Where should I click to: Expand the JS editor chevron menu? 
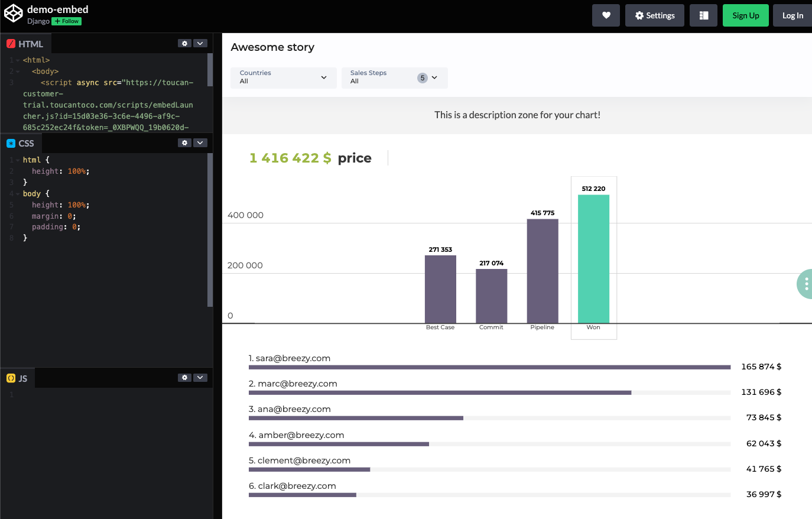tap(200, 377)
